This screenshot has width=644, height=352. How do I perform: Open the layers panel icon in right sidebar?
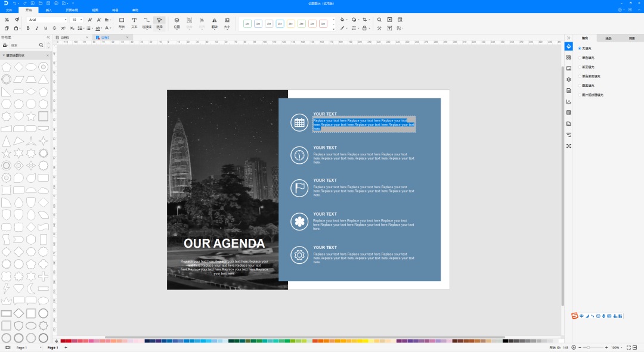pos(568,80)
